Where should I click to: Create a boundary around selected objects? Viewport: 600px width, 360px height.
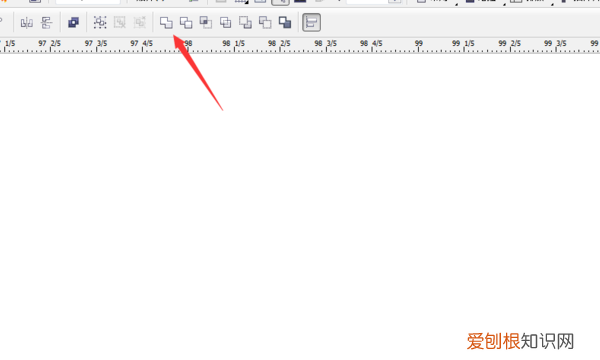[285, 23]
